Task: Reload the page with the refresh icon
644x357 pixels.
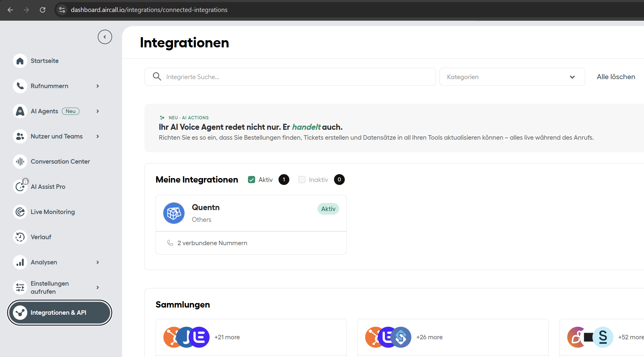Action: [x=43, y=10]
